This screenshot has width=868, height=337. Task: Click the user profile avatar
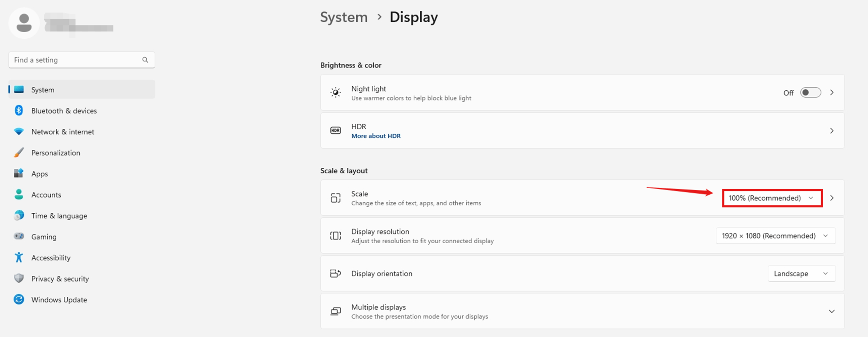pyautogui.click(x=24, y=23)
